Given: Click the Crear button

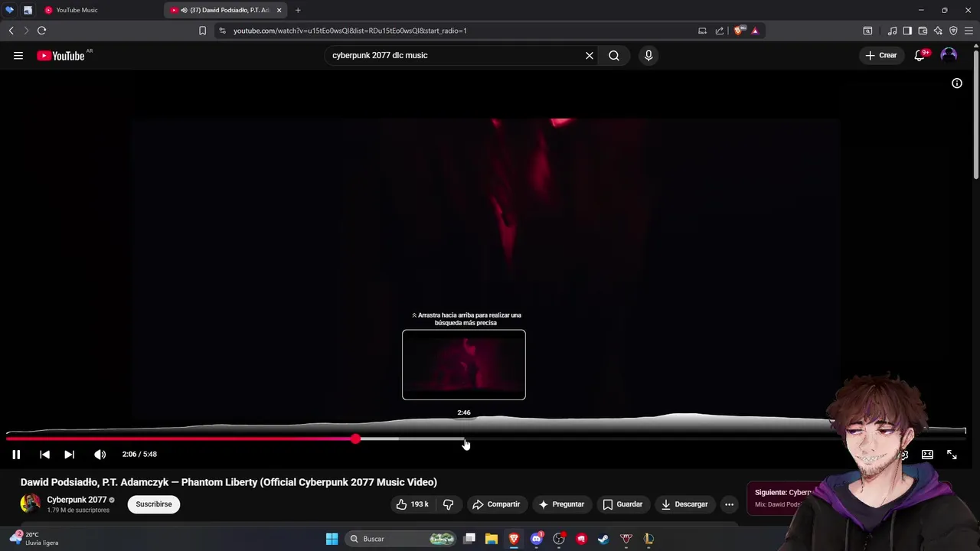Looking at the screenshot, I should (x=880, y=55).
